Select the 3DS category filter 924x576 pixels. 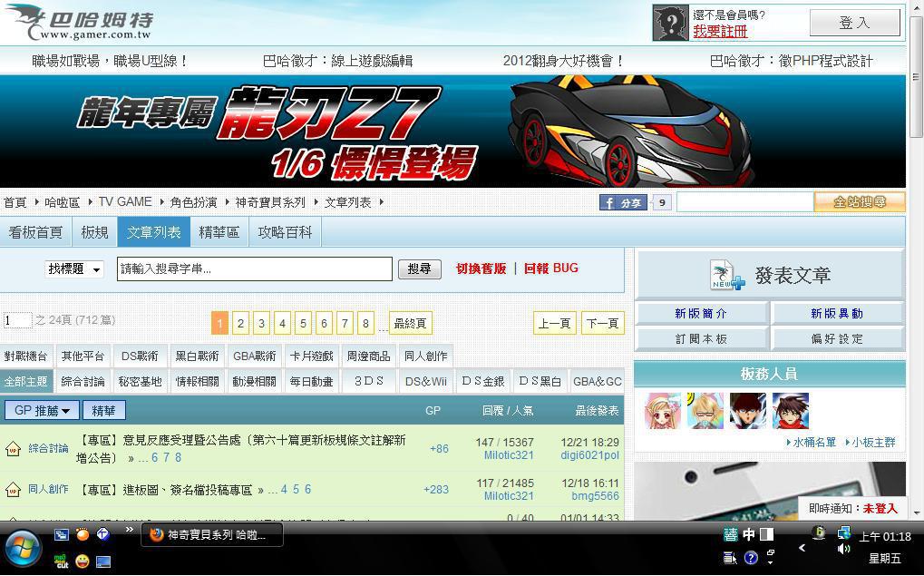pyautogui.click(x=369, y=382)
